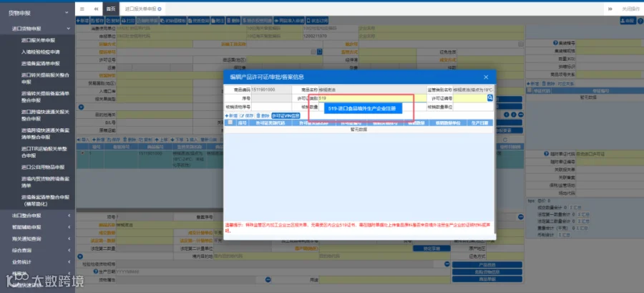Select goods row 1 radio button
644x293 pixels.
coord(84,153)
